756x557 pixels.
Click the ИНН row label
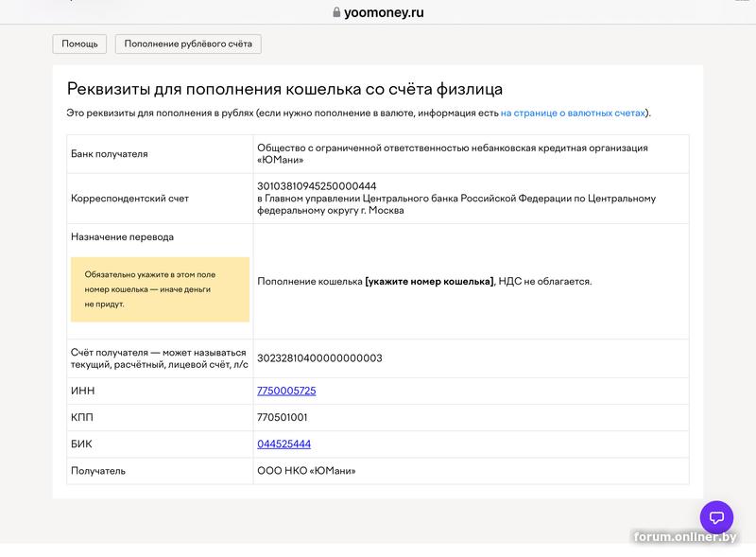coord(83,391)
